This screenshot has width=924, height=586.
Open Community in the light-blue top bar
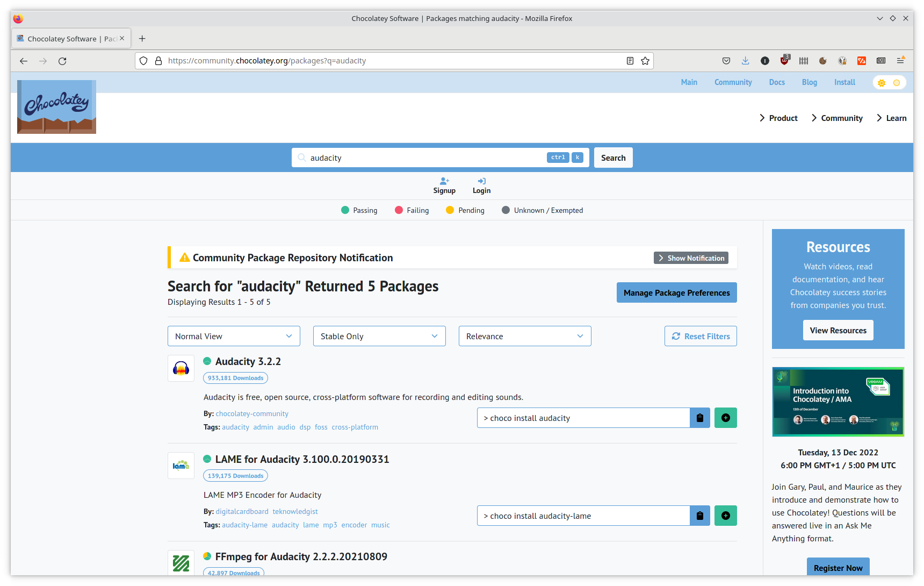tap(733, 82)
